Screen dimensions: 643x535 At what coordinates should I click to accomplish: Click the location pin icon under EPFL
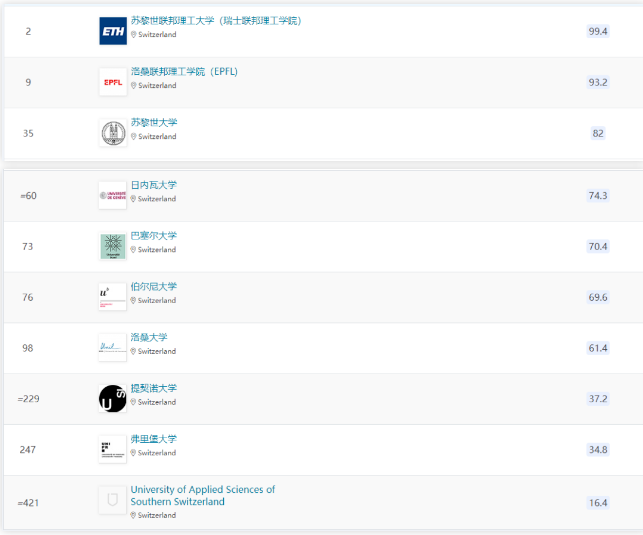pos(134,86)
